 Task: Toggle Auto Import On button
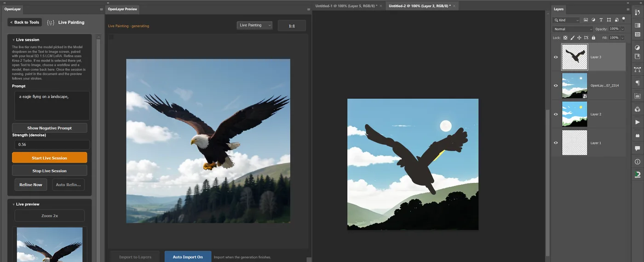coord(188,256)
